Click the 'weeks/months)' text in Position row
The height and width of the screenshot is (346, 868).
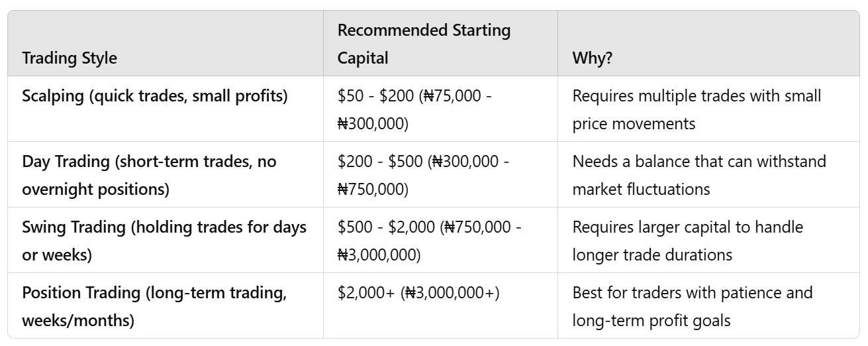(x=78, y=321)
